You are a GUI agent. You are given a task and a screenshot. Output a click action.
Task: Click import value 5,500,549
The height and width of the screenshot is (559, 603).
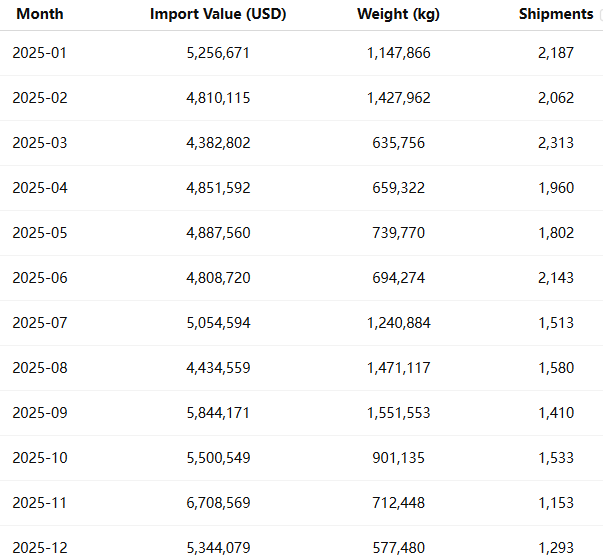218,458
